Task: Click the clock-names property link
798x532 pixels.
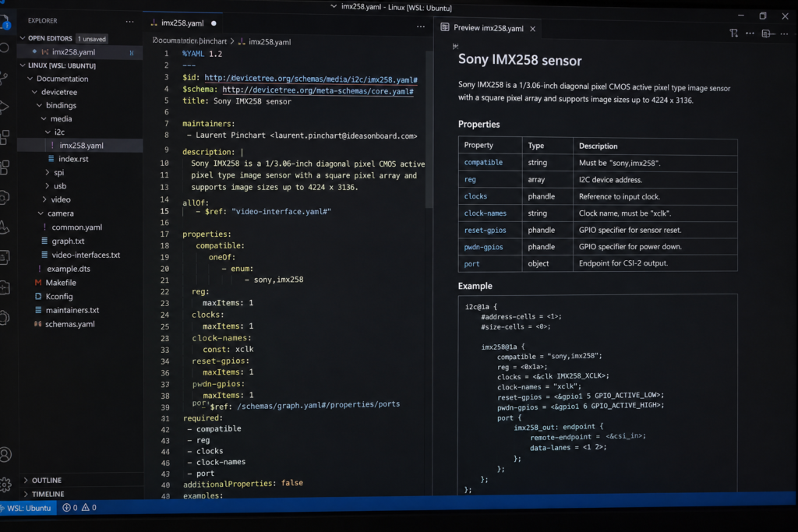Action: click(x=485, y=213)
